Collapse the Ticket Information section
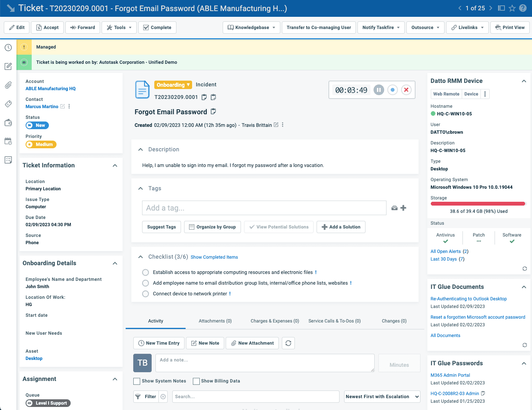 click(115, 165)
